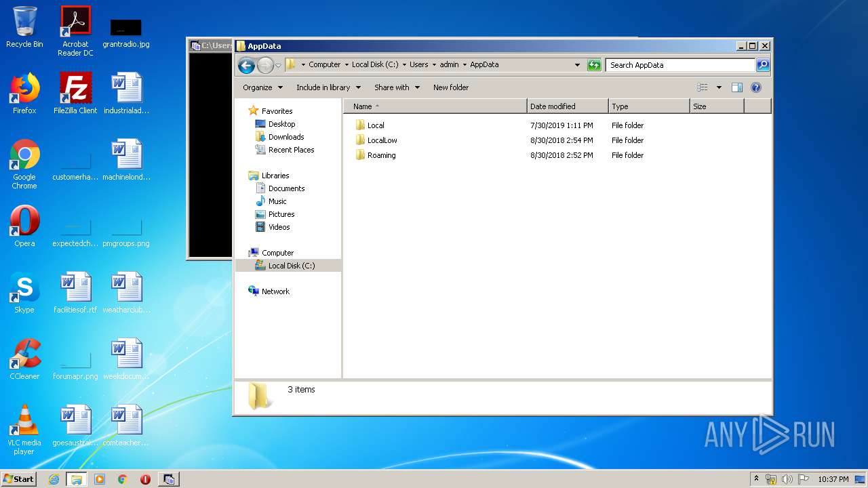Open the recent pages dropdown arrow
This screenshot has width=868, height=488.
278,66
